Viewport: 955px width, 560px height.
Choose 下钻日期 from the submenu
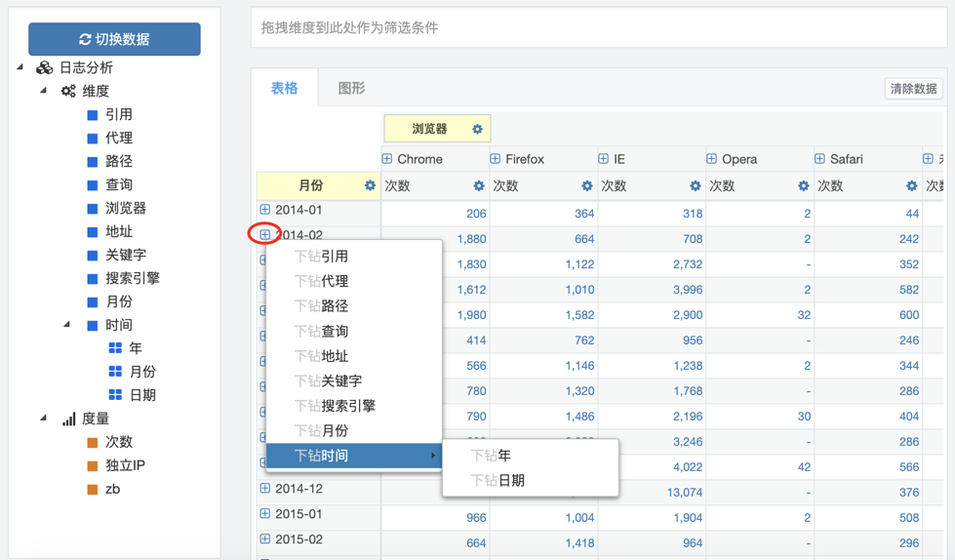[x=497, y=480]
